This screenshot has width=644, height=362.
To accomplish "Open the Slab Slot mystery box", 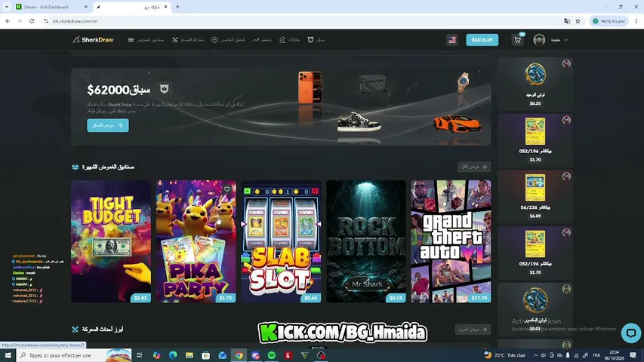I will [281, 241].
